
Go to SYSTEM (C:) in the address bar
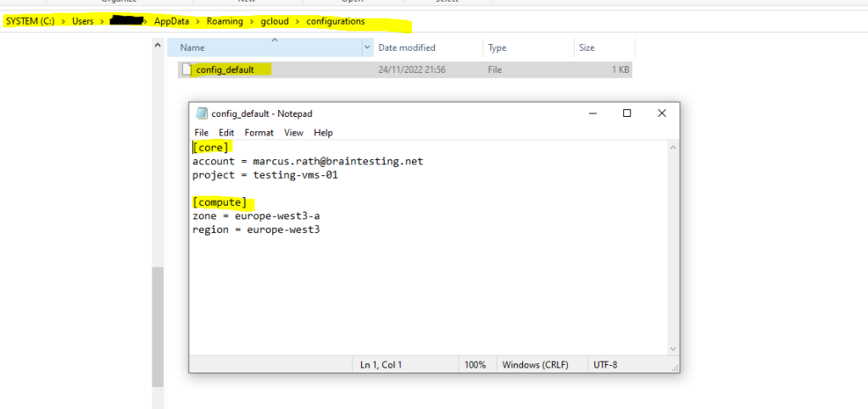pos(30,21)
